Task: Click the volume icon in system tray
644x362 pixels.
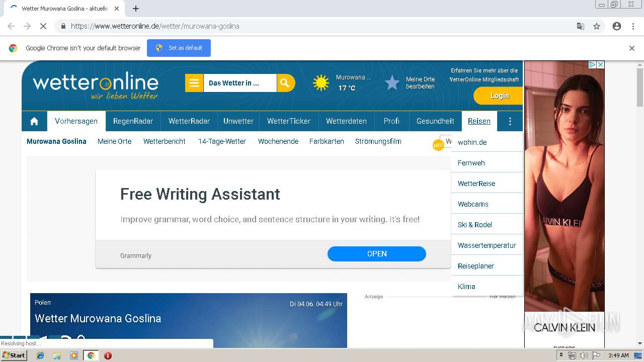Action: point(584,355)
